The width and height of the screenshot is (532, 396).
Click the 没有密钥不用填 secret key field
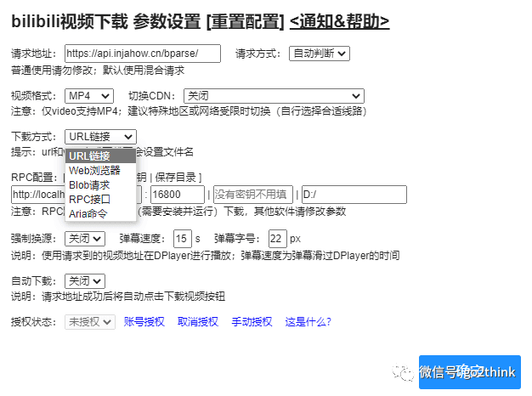252,195
